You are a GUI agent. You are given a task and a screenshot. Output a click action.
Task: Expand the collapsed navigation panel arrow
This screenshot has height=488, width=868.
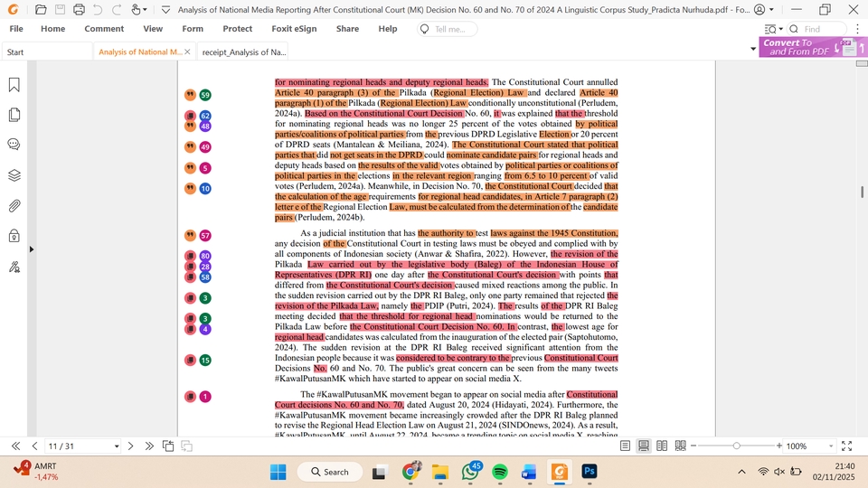(32, 249)
